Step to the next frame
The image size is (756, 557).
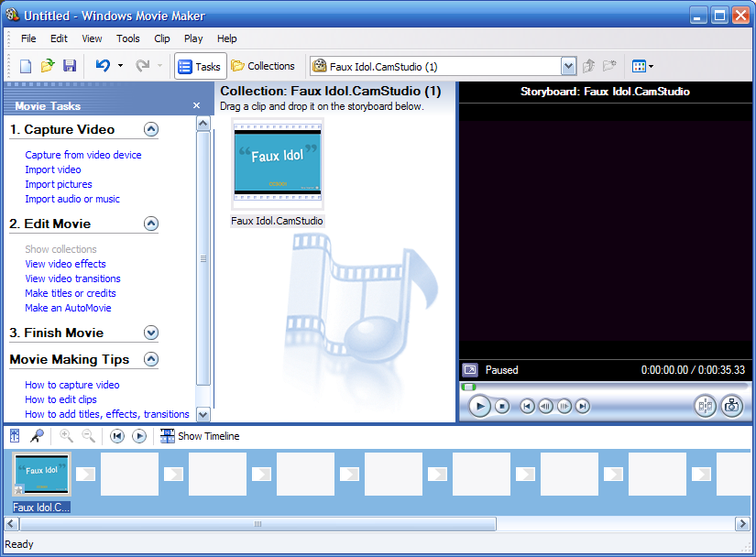(564, 407)
